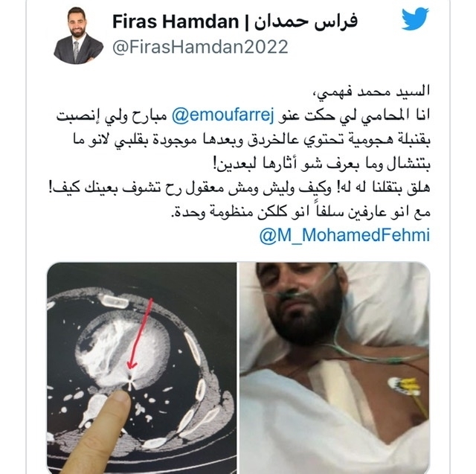Screen dimensions: 476x474
Task: Open the @emoufarrej mention
Action: pos(223,115)
